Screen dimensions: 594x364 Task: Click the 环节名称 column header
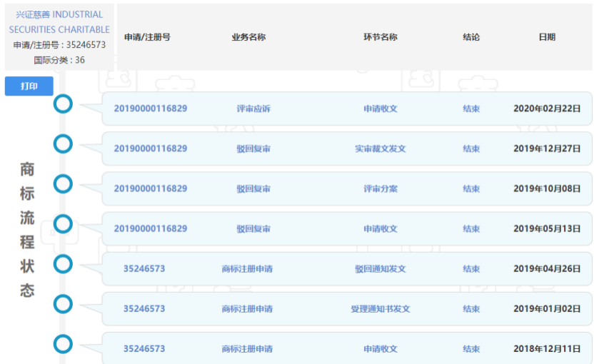[381, 37]
